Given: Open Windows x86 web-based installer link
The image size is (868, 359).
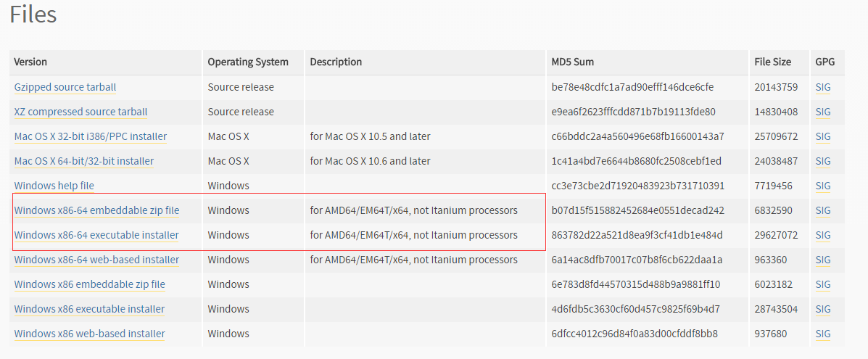Looking at the screenshot, I should coord(89,334).
